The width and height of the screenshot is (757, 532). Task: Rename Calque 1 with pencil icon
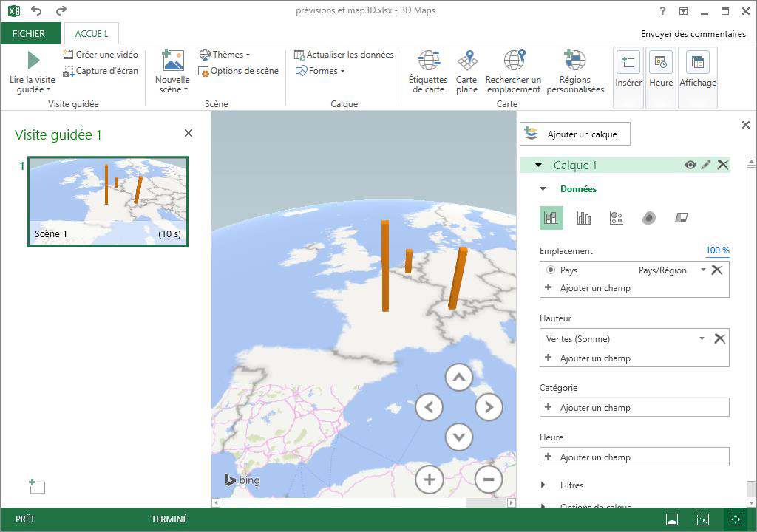[706, 166]
